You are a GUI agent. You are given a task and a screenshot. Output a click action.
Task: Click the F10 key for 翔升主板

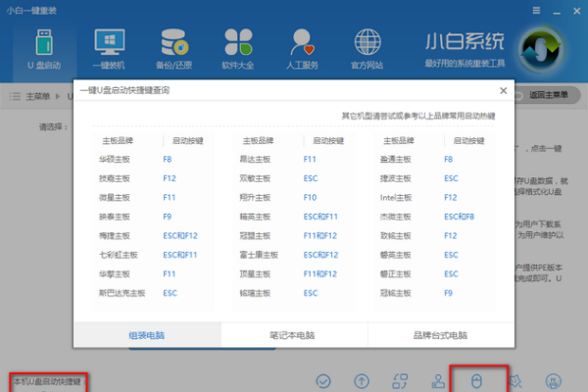[x=310, y=197]
